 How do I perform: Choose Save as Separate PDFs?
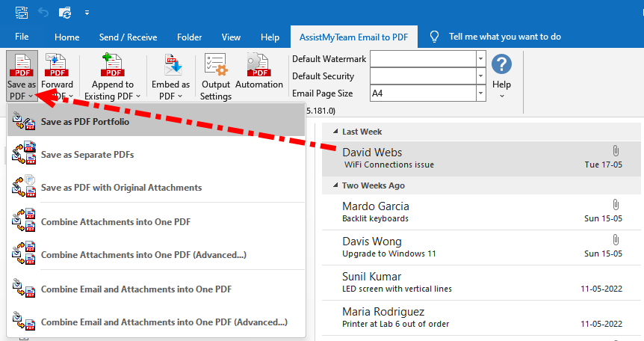(156, 155)
